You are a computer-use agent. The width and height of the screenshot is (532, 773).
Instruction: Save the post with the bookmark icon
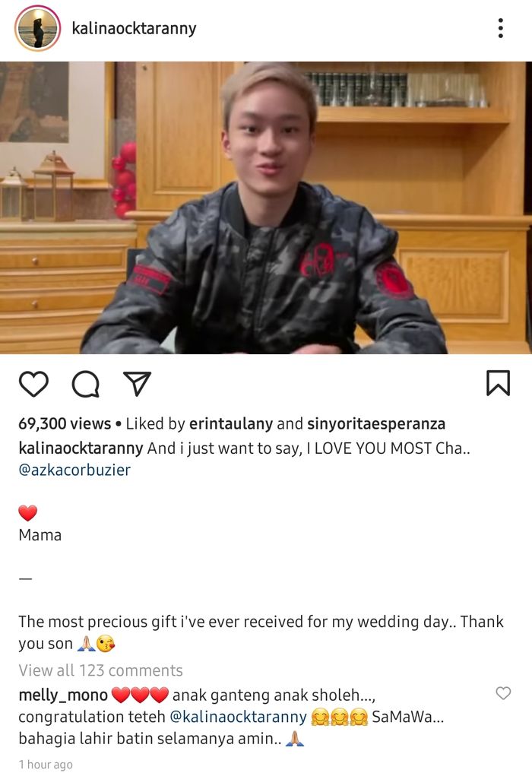click(x=498, y=383)
